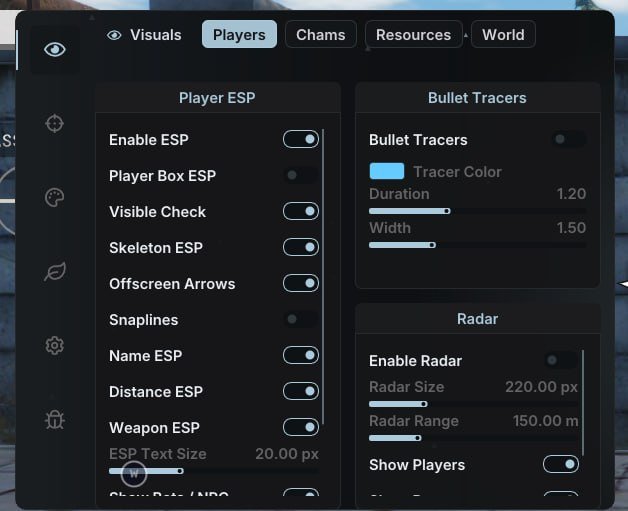Click the Width slider track
The width and height of the screenshot is (628, 511).
(477, 245)
